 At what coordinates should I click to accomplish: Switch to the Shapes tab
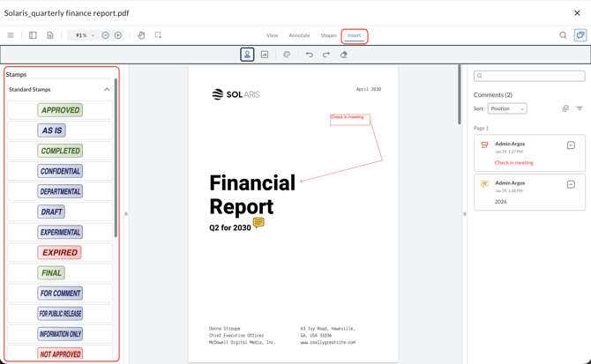328,35
